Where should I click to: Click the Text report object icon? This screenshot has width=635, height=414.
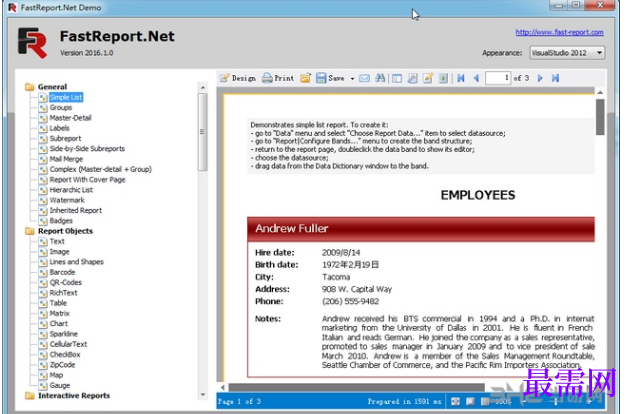point(43,241)
